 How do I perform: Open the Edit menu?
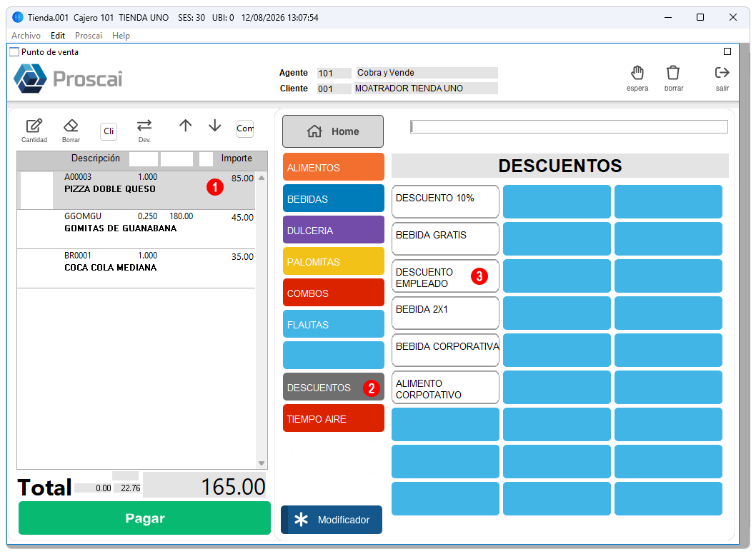(x=58, y=36)
